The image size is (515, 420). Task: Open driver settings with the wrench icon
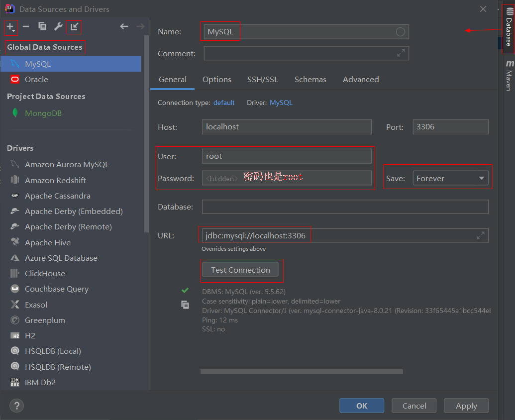(x=58, y=27)
